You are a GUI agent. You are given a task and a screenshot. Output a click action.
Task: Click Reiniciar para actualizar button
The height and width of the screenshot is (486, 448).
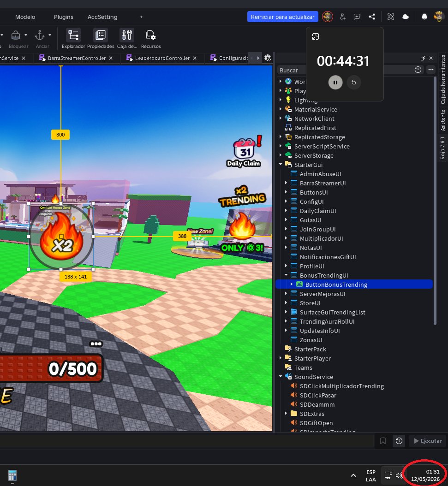[x=282, y=17]
